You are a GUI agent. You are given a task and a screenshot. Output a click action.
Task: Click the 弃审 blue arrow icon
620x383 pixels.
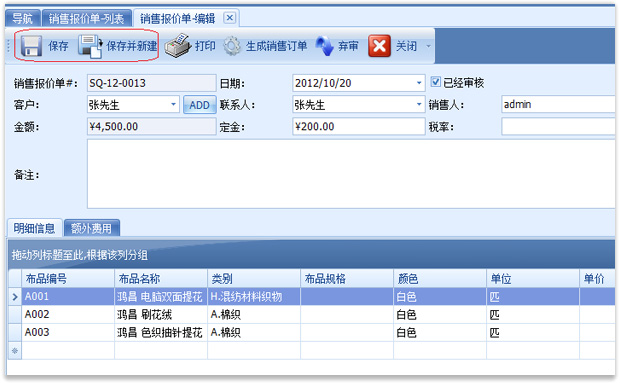[x=325, y=46]
